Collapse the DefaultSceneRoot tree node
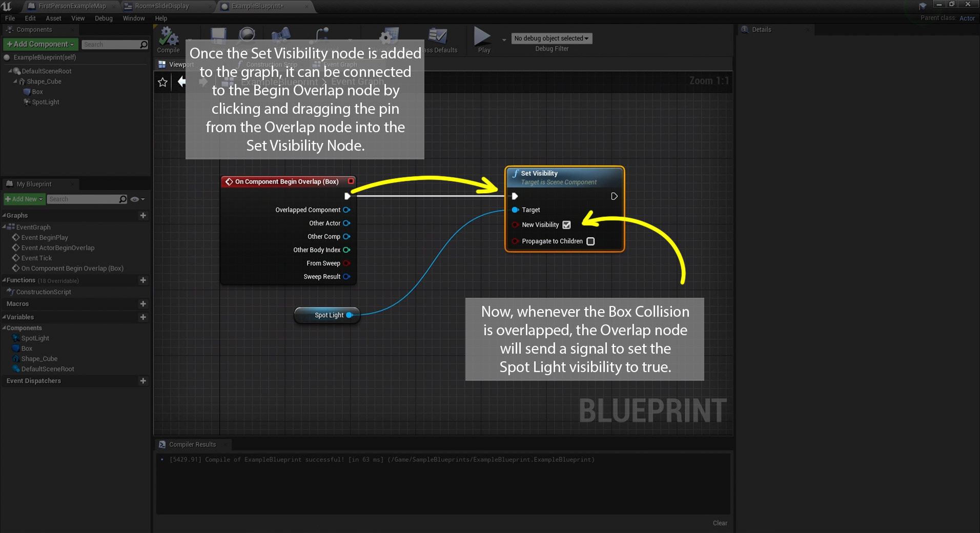The height and width of the screenshot is (533, 980). point(10,71)
